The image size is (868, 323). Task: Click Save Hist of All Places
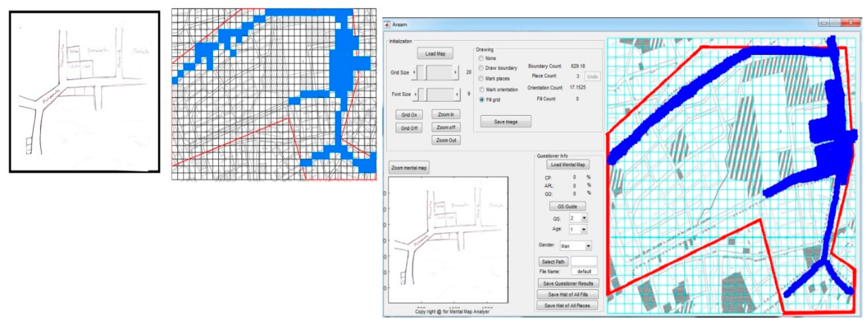pos(567,306)
